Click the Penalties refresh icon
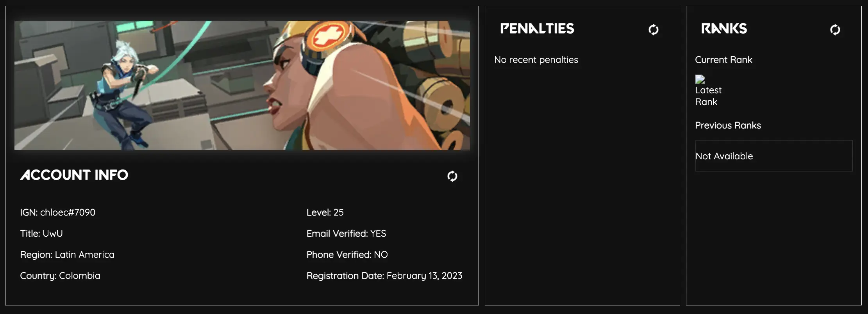 pos(653,30)
